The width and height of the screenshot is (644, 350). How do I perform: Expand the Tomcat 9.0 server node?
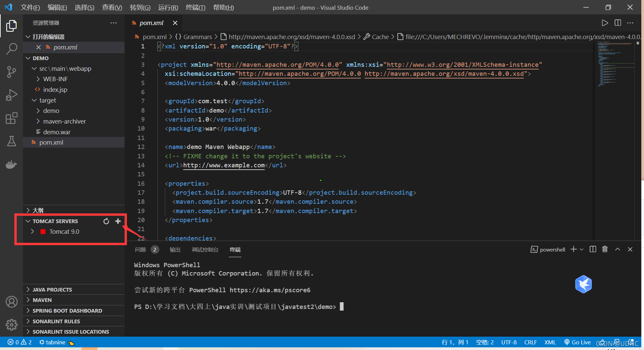(x=32, y=231)
